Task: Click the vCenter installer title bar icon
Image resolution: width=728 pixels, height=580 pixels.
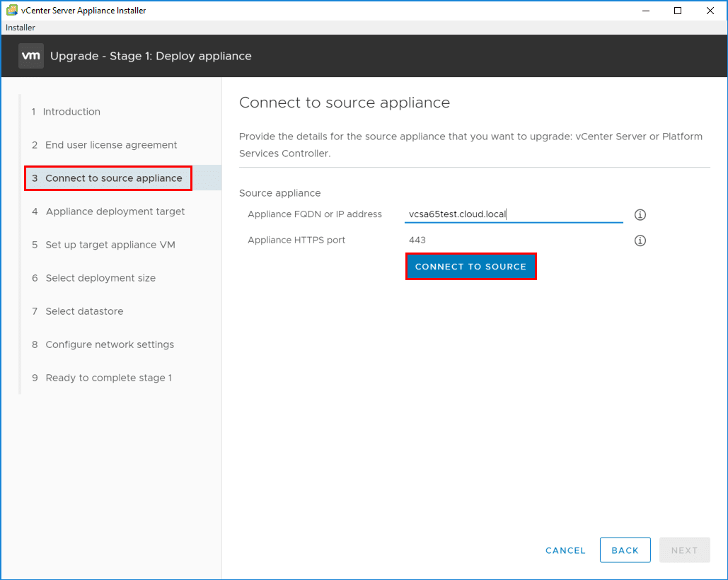Action: click(x=12, y=11)
